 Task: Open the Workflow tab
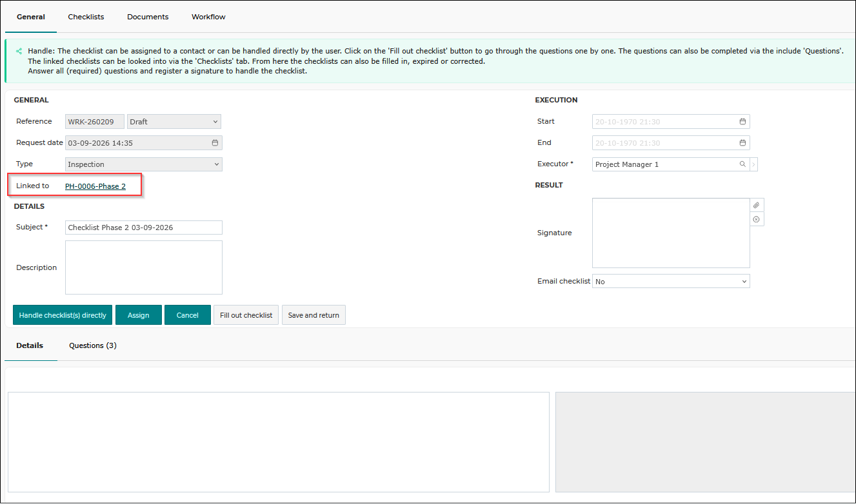point(208,17)
